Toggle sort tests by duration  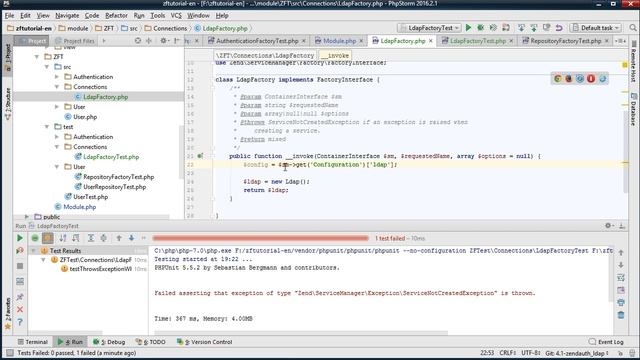click(x=76, y=238)
